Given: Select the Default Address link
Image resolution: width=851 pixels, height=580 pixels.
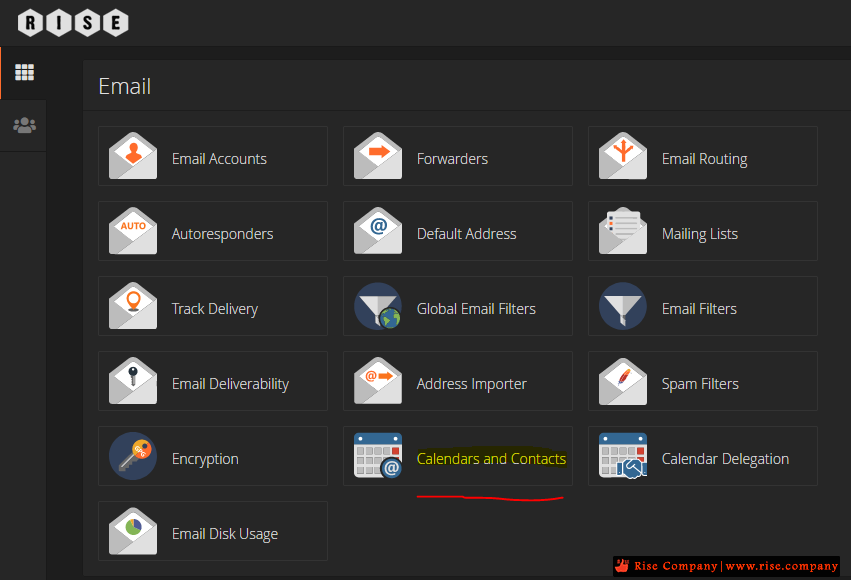Looking at the screenshot, I should coord(466,233).
